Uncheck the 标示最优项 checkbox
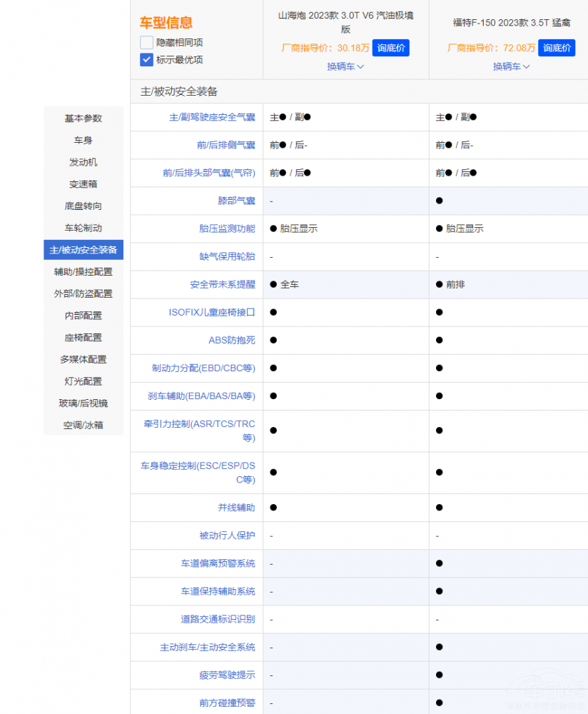This screenshot has width=588, height=714. pos(147,60)
